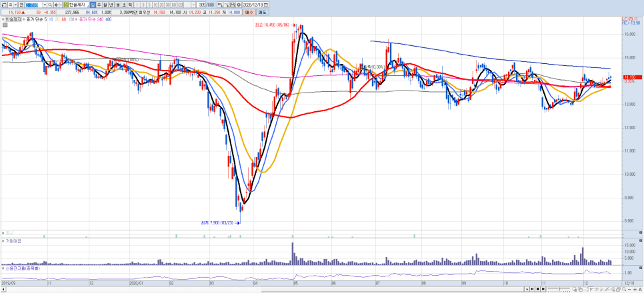This screenshot has width=644, height=293.
Task: Open chart settings gear icon
Action: tap(239, 5)
